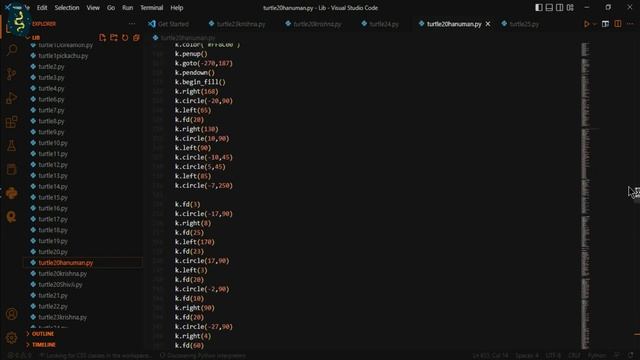Expand the OUTLINE section

click(x=43, y=334)
